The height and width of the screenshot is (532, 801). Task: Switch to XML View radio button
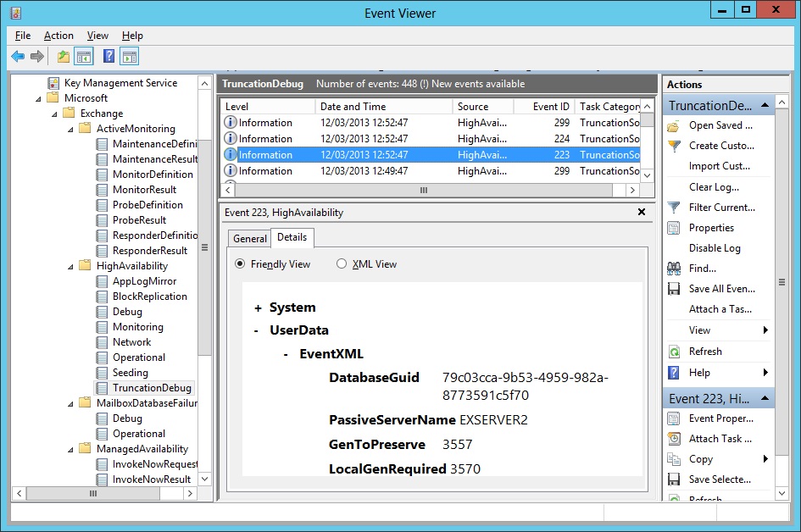point(342,264)
